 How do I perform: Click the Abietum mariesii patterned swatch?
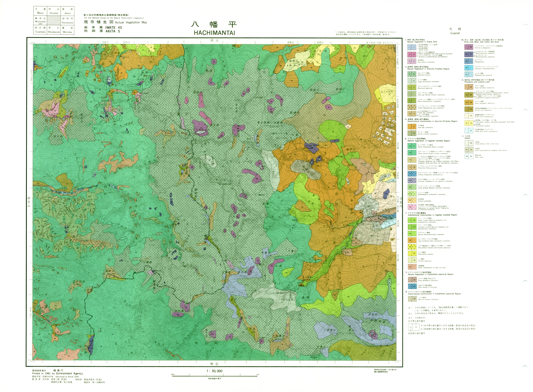412,74
